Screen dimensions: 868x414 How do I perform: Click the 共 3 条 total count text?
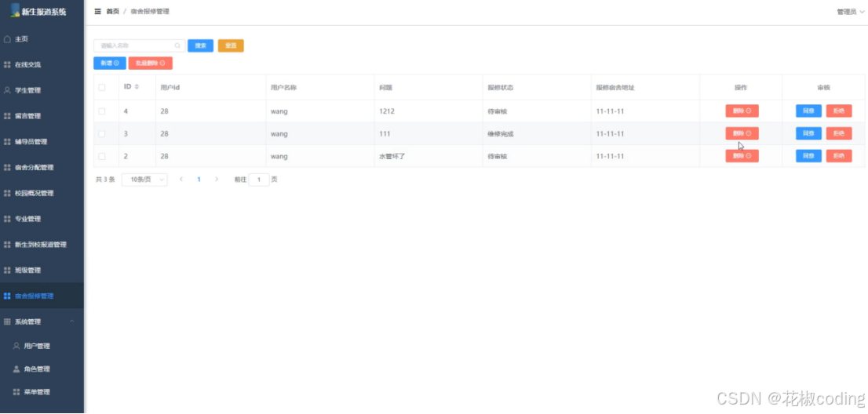click(x=105, y=180)
